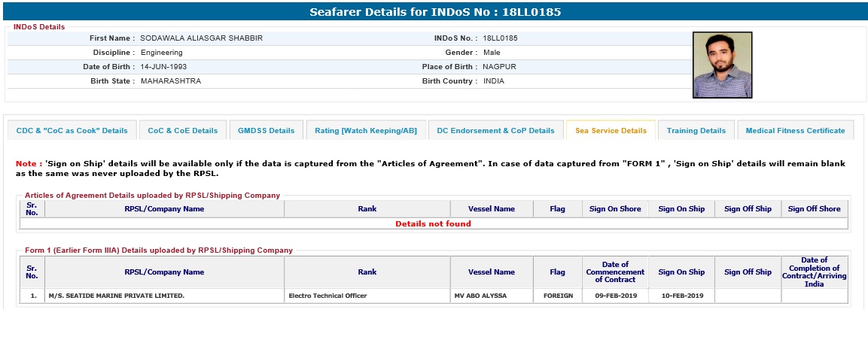Select Rating [Watch Keeping/AB] tab
The width and height of the screenshot is (868, 343).
pos(366,130)
